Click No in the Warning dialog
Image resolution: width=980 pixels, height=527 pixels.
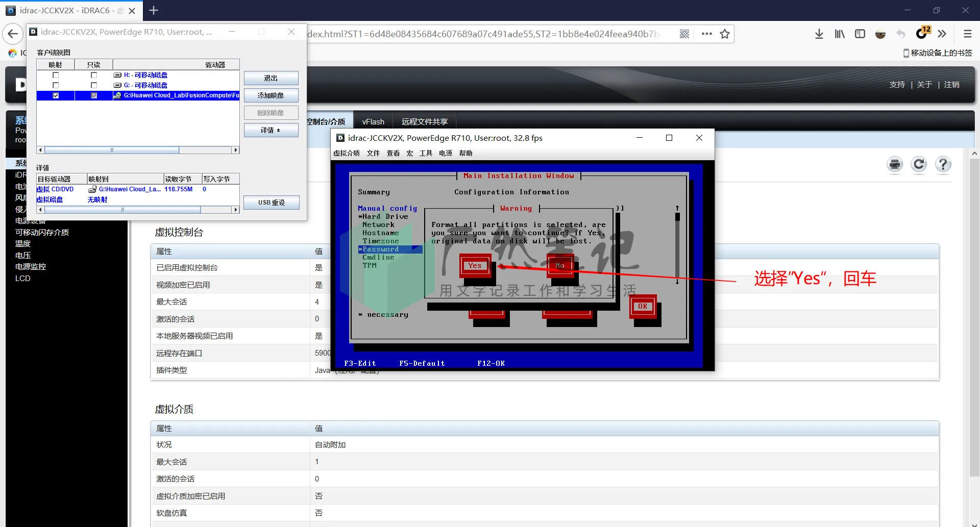[560, 265]
